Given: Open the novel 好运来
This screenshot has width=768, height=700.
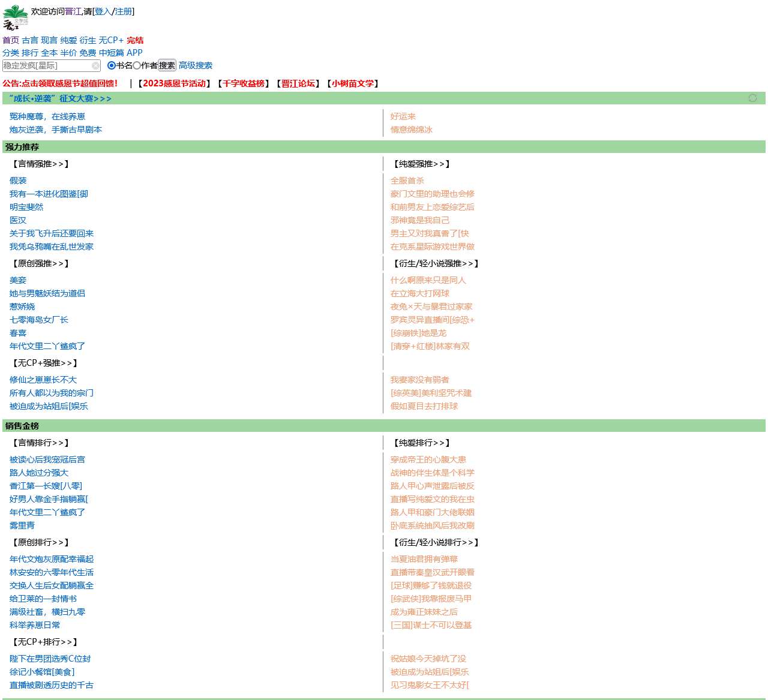Looking at the screenshot, I should (x=403, y=116).
